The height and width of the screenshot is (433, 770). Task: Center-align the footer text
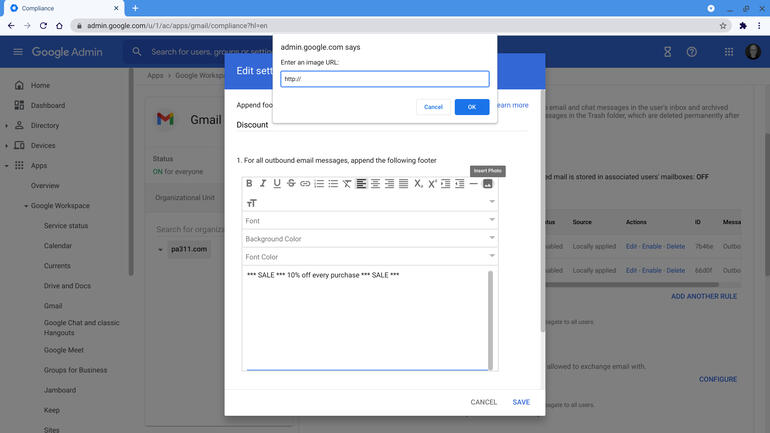(x=375, y=184)
